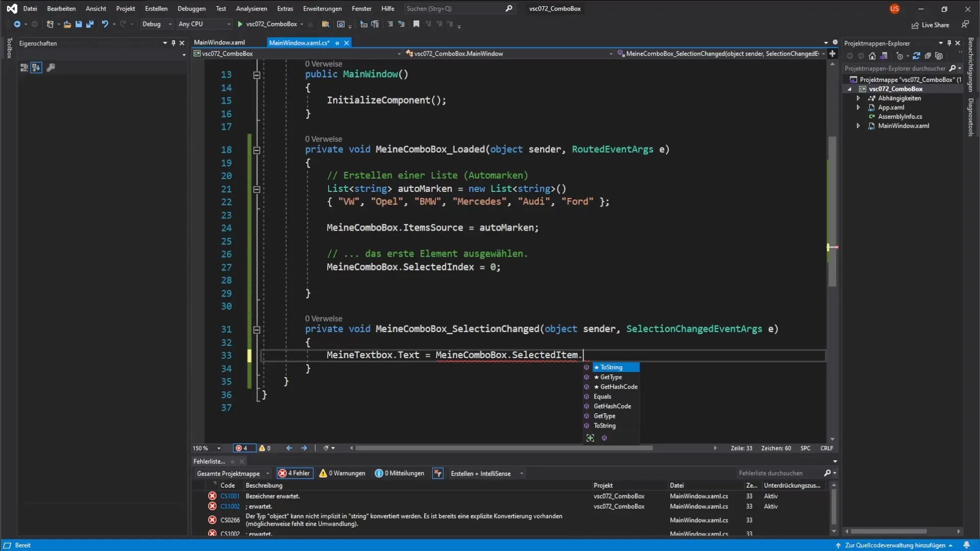Click the bookmark icon in the toolbar
980x551 pixels.
(x=416, y=24)
